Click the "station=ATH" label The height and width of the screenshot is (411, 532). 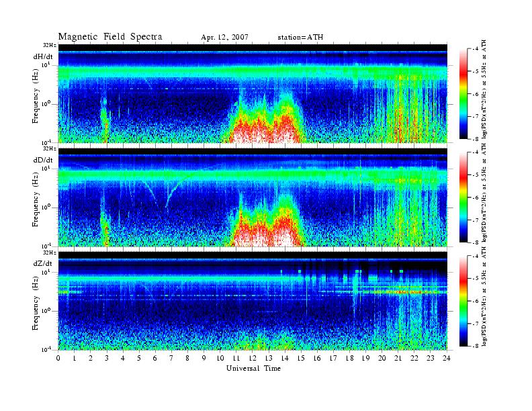click(x=300, y=38)
